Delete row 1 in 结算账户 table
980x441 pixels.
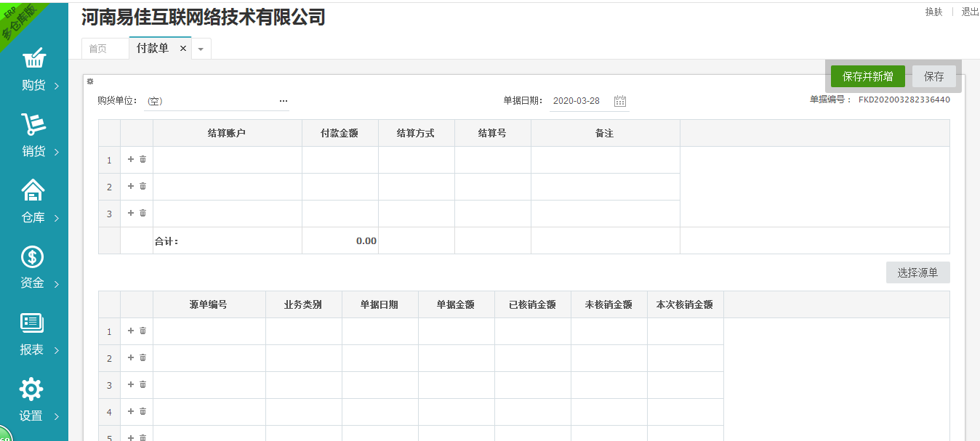coord(143,159)
